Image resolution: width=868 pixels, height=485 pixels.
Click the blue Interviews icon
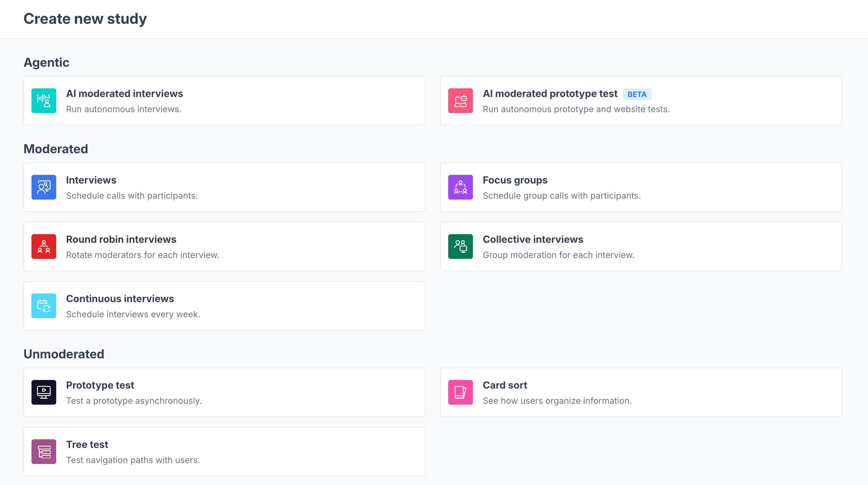click(44, 187)
